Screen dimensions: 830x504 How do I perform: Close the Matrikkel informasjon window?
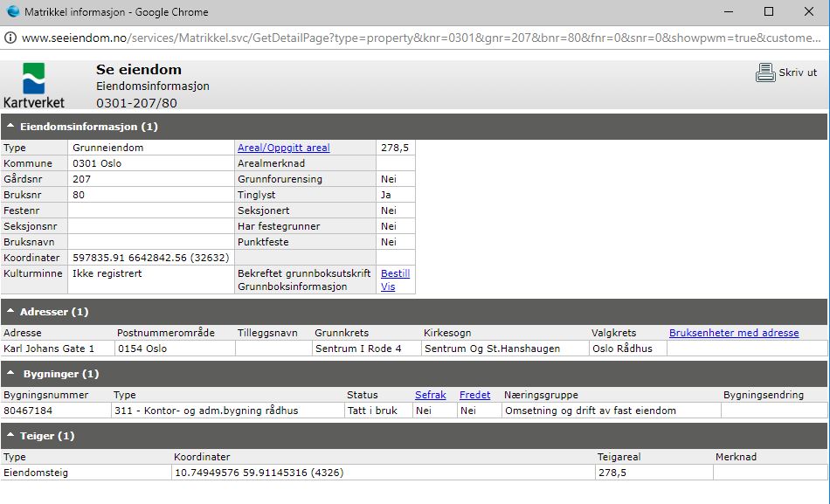(x=809, y=12)
